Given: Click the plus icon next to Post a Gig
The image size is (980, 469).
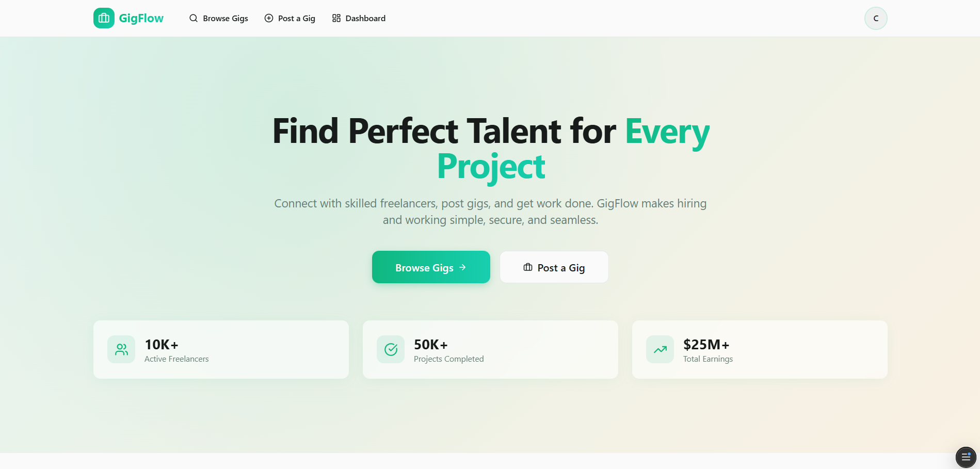Looking at the screenshot, I should (x=268, y=18).
